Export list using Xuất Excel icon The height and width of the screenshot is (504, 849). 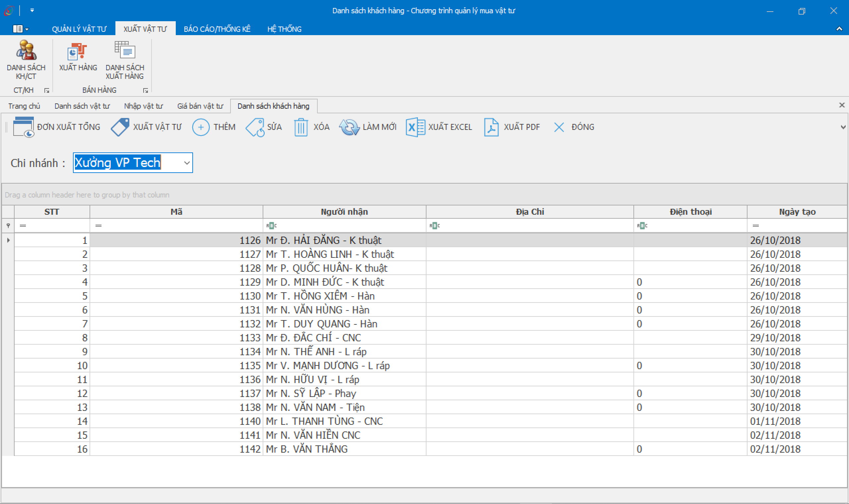pyautogui.click(x=415, y=127)
